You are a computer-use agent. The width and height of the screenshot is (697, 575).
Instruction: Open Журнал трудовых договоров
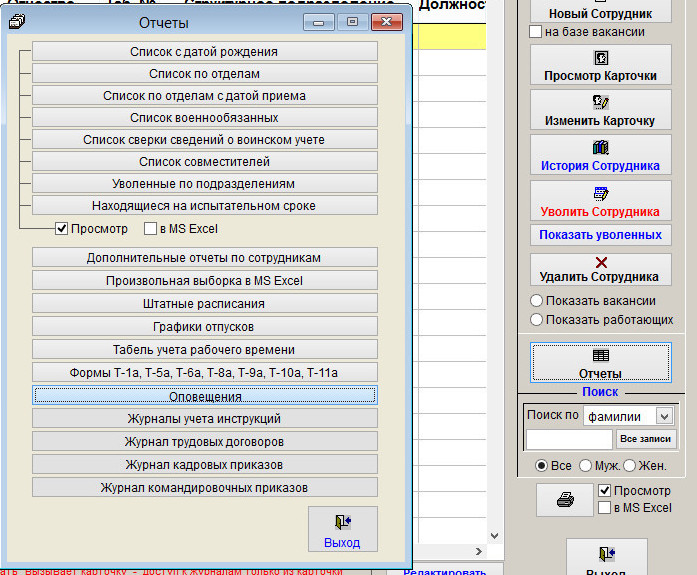[x=205, y=441]
